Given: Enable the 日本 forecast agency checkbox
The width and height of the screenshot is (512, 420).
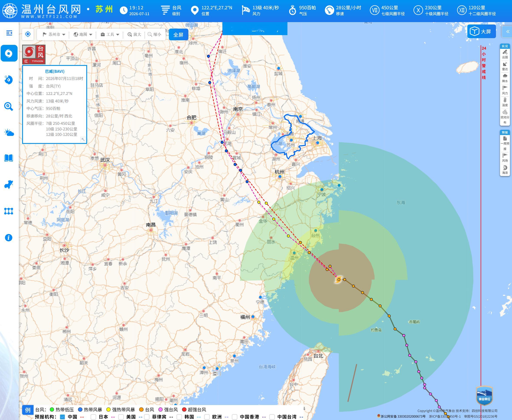Looking at the screenshot, I should click(x=93, y=417).
